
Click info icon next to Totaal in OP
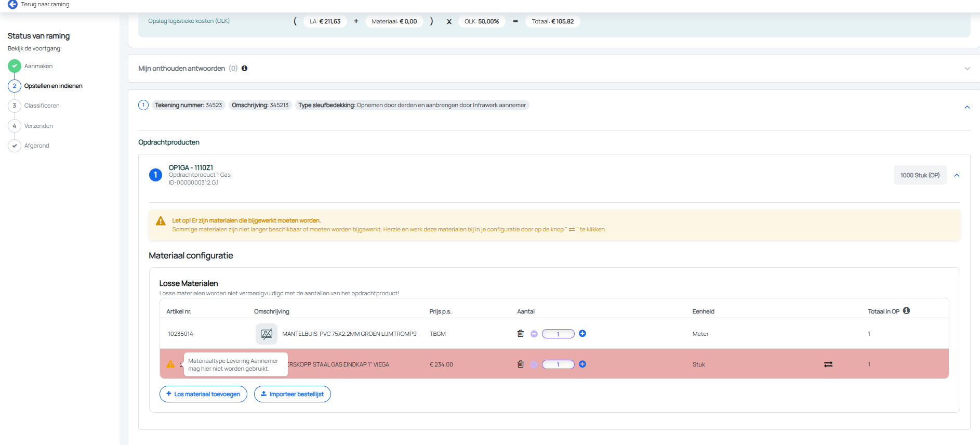pyautogui.click(x=906, y=310)
